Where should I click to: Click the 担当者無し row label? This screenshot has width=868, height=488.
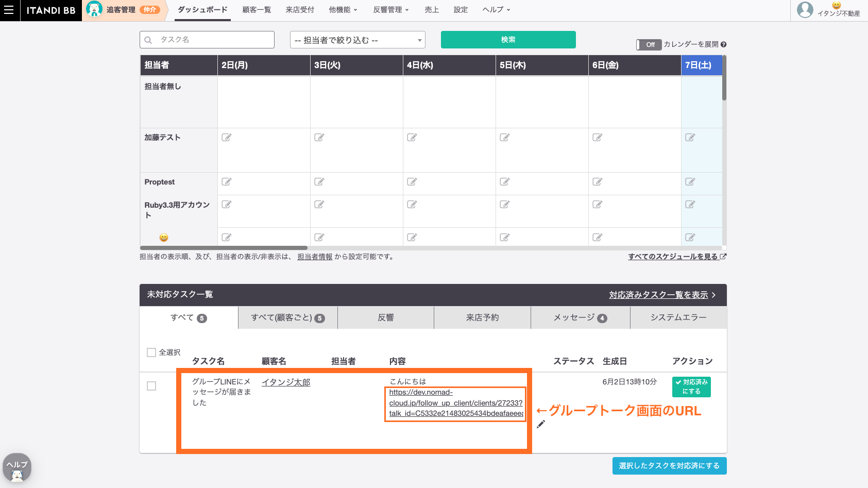click(x=163, y=87)
